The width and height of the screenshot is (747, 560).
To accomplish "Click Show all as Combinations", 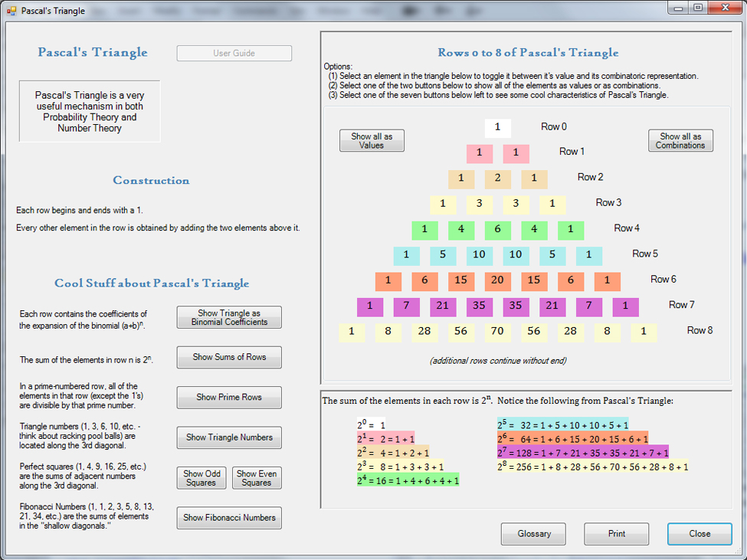I will coord(680,141).
